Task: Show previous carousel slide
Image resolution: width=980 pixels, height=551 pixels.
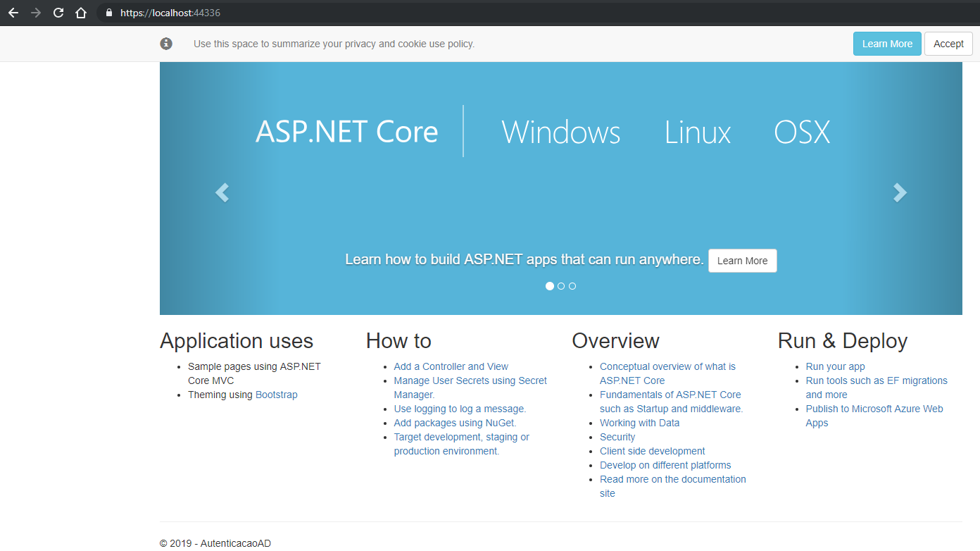Action: (222, 192)
